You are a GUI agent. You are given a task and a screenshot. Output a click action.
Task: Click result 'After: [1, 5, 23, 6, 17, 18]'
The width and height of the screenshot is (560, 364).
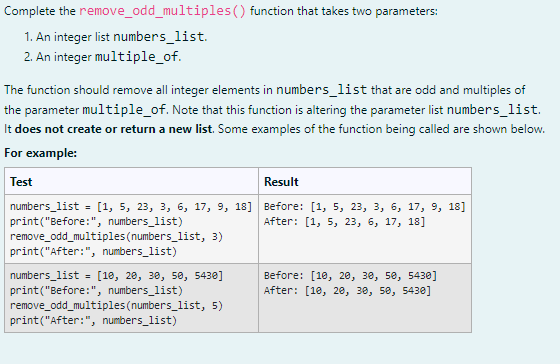point(345,221)
